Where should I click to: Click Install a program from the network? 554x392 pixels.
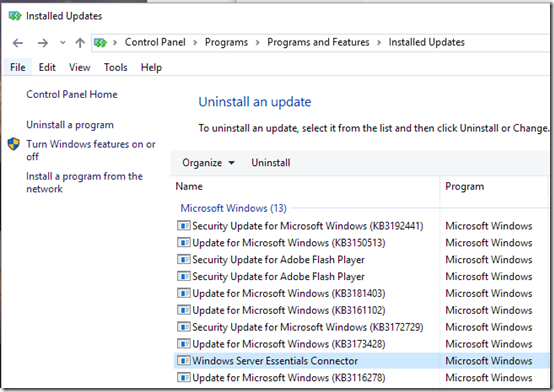coord(84,182)
